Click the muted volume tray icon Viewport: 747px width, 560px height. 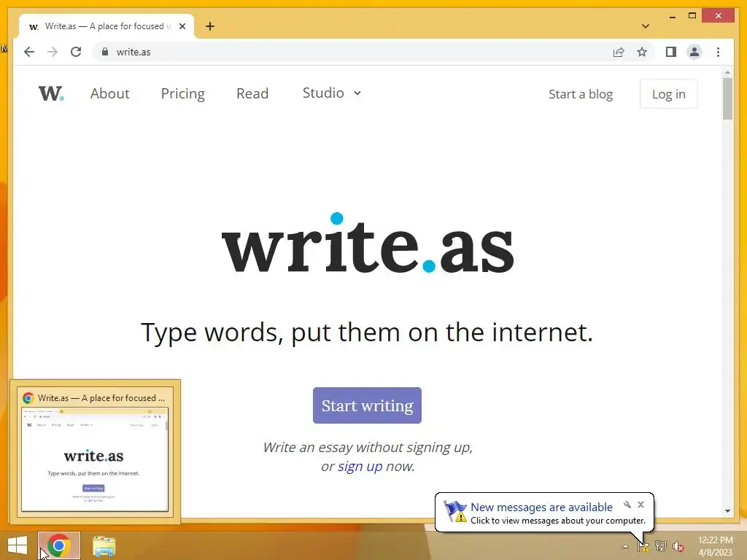pos(678,547)
